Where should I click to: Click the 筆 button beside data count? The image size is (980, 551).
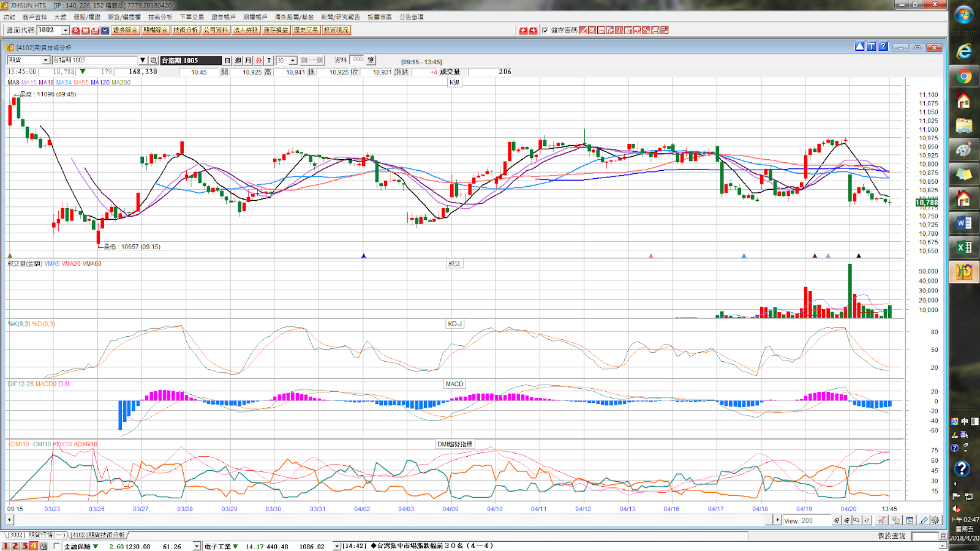371,60
